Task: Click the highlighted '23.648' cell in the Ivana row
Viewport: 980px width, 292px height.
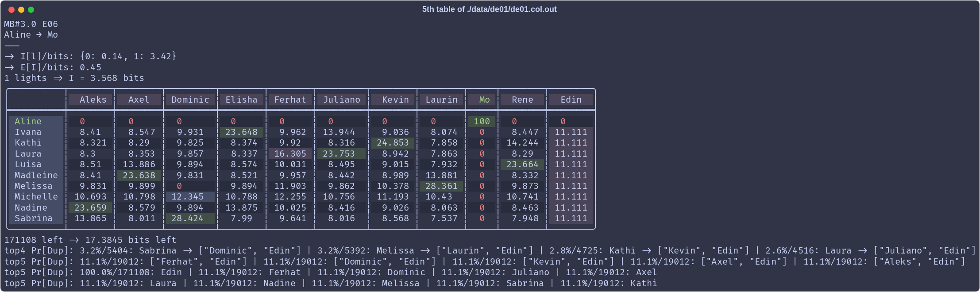Action: click(242, 132)
